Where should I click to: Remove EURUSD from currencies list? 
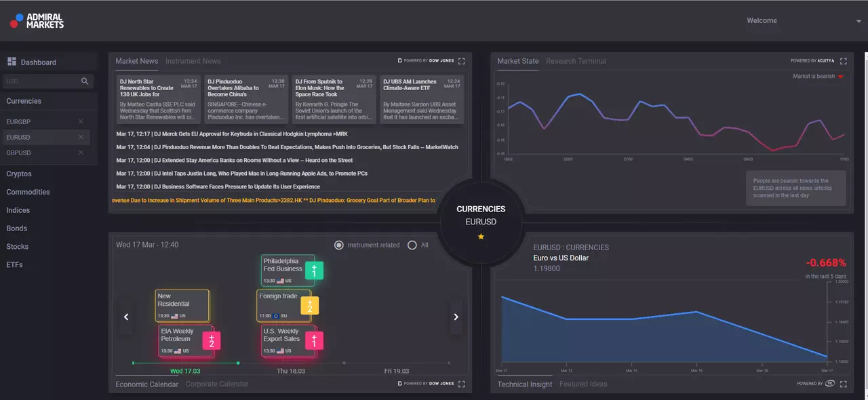[x=81, y=137]
